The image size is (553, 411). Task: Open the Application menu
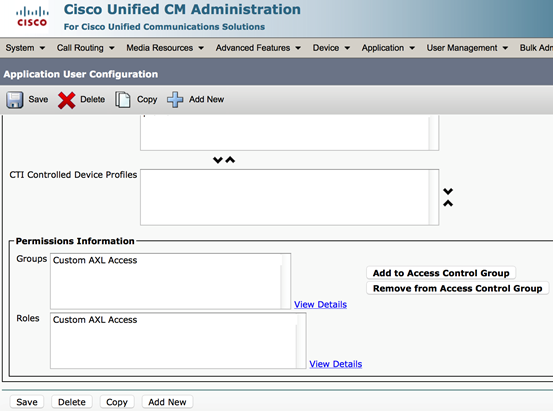388,48
